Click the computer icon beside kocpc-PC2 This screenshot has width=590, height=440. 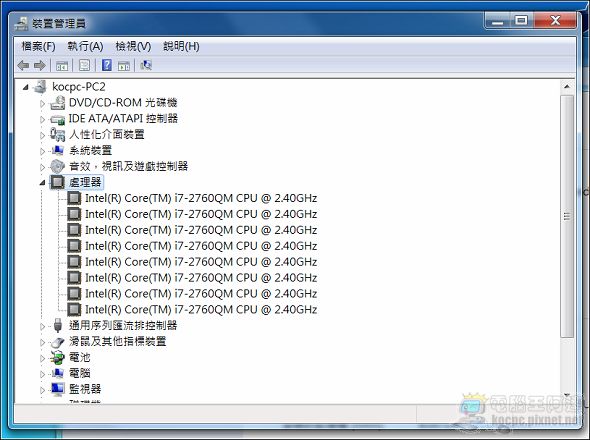click(x=40, y=87)
